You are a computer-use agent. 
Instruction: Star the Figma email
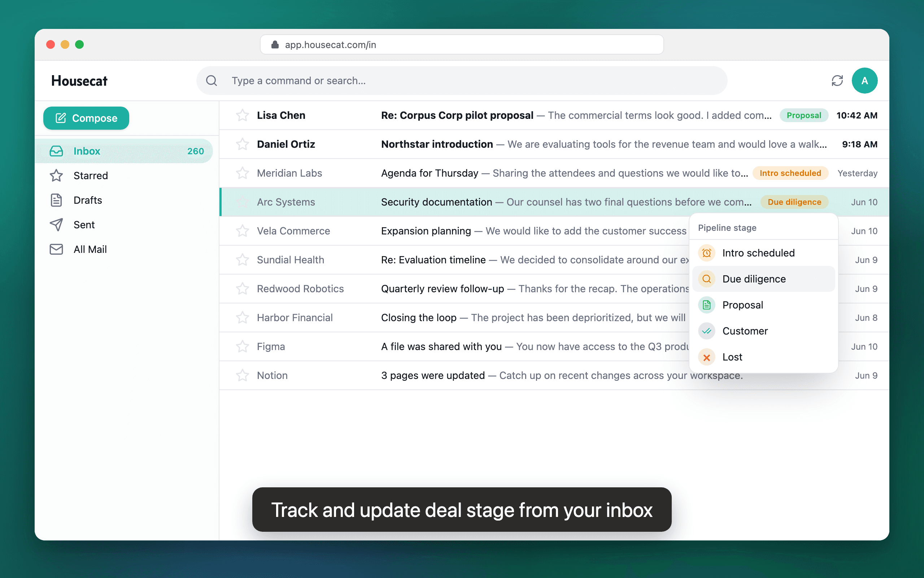(x=243, y=346)
